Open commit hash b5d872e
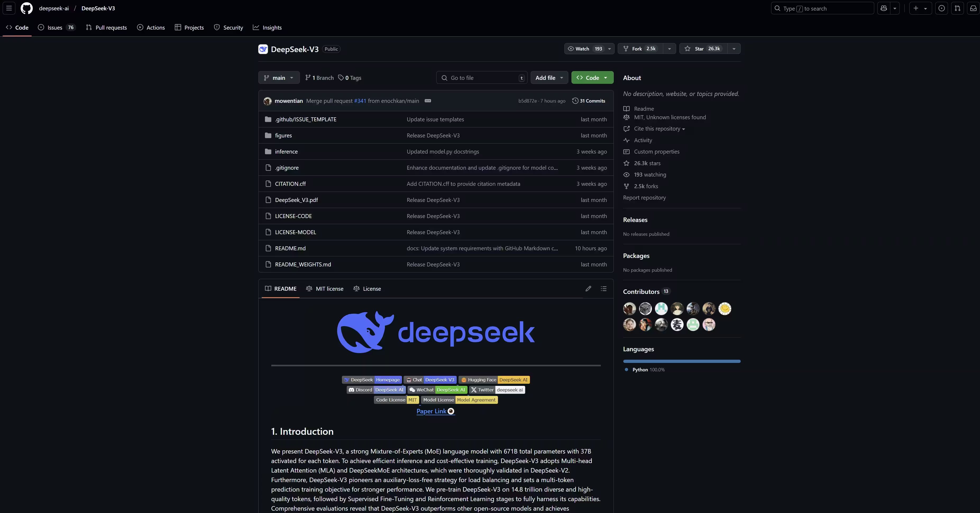The height and width of the screenshot is (513, 980). tap(527, 101)
